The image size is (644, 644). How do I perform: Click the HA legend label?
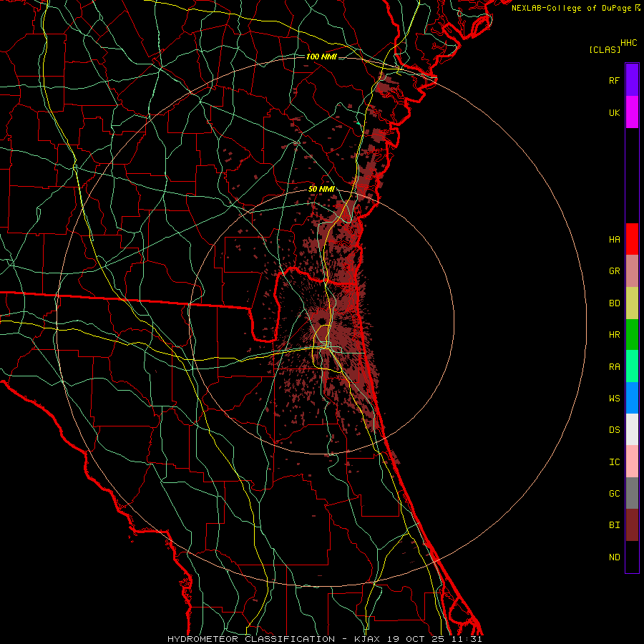tap(615, 240)
